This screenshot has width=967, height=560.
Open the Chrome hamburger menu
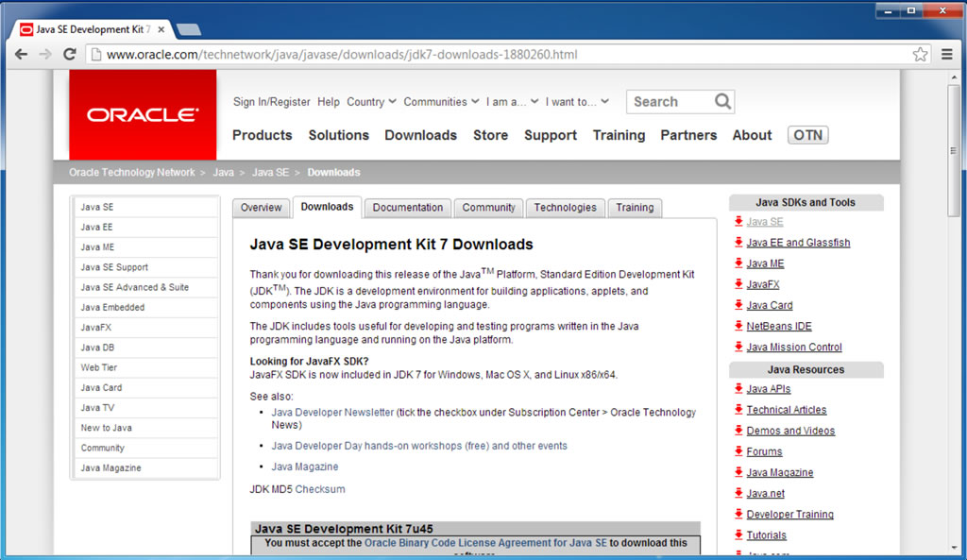[947, 54]
